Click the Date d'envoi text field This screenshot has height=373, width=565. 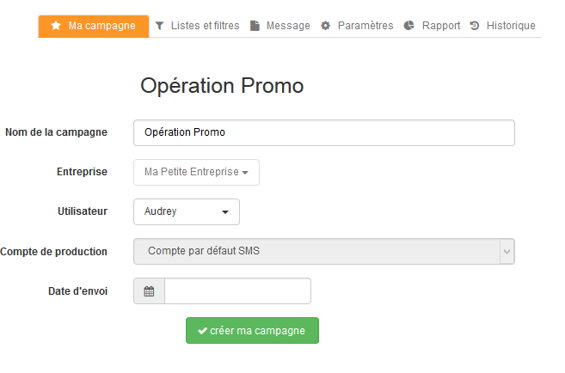tap(237, 291)
